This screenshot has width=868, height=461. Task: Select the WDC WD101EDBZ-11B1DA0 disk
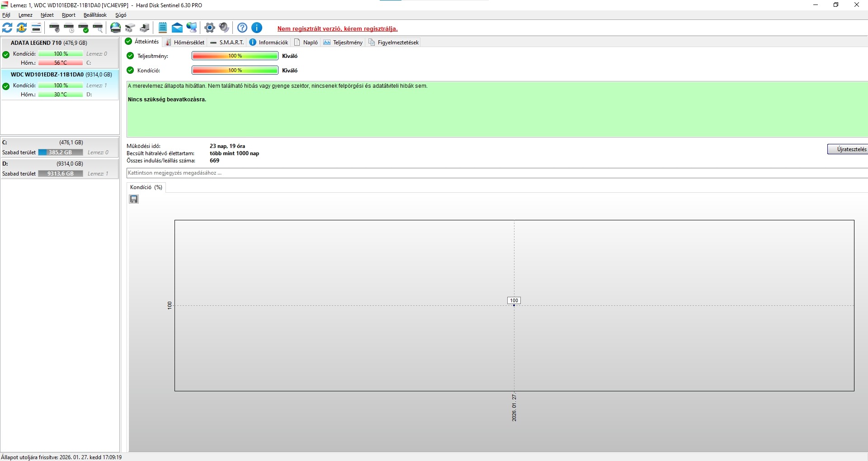click(60, 85)
